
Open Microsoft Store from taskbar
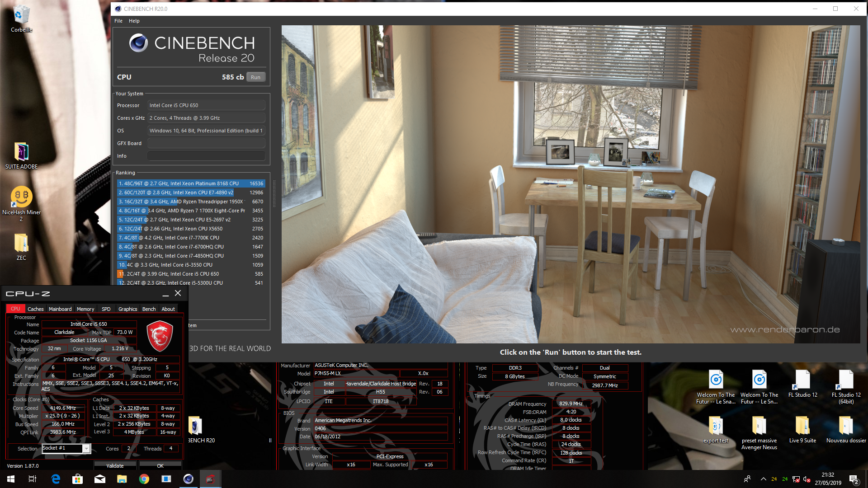[78, 479]
